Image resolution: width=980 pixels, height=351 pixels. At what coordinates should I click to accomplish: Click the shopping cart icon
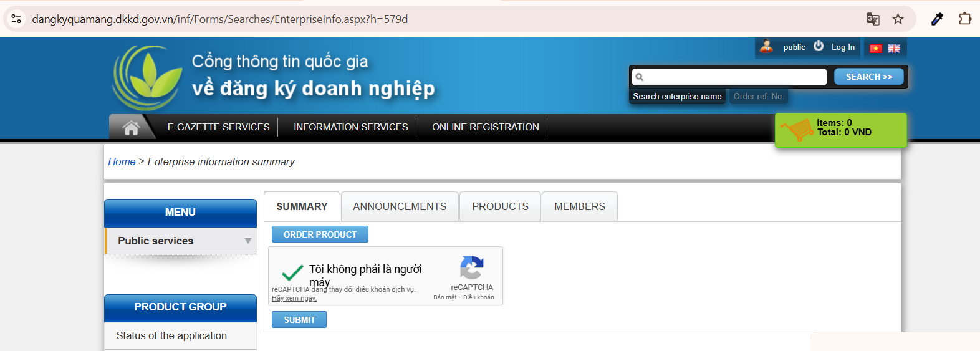(796, 130)
